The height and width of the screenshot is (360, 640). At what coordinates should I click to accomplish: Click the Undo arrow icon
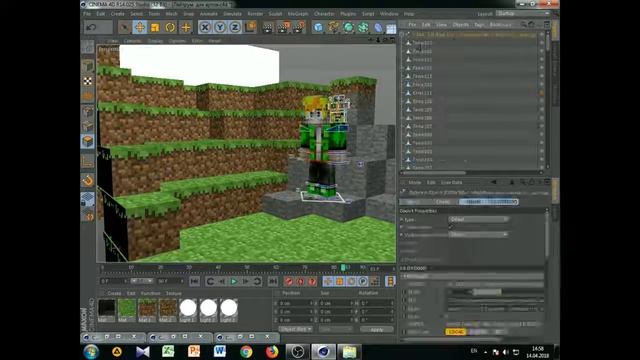click(x=91, y=27)
